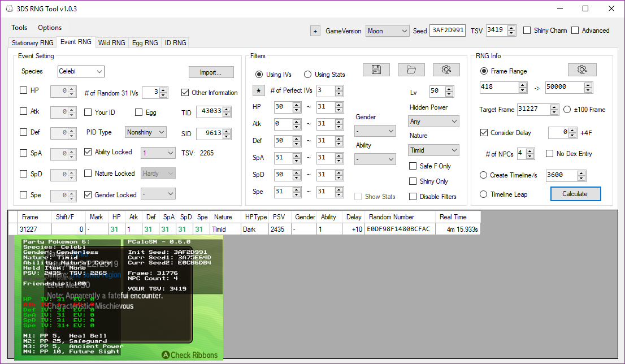
Task: Adjust frame range start spinner
Action: click(523, 87)
